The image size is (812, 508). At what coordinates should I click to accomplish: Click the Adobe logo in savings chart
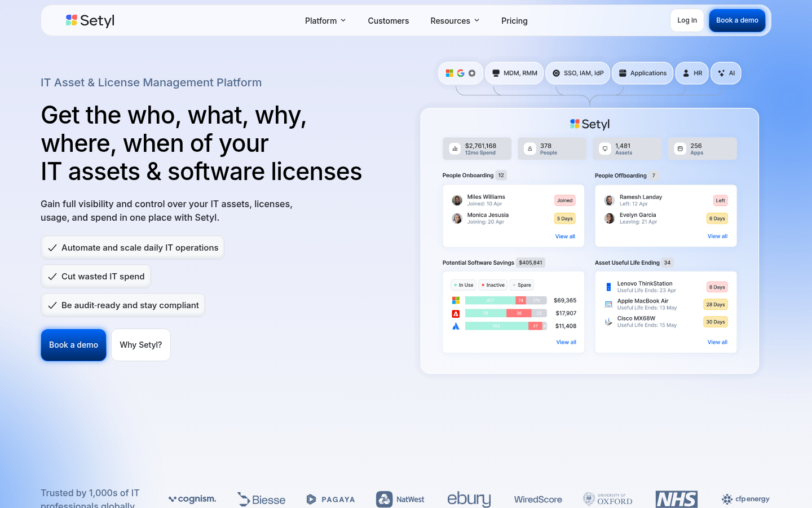click(456, 313)
